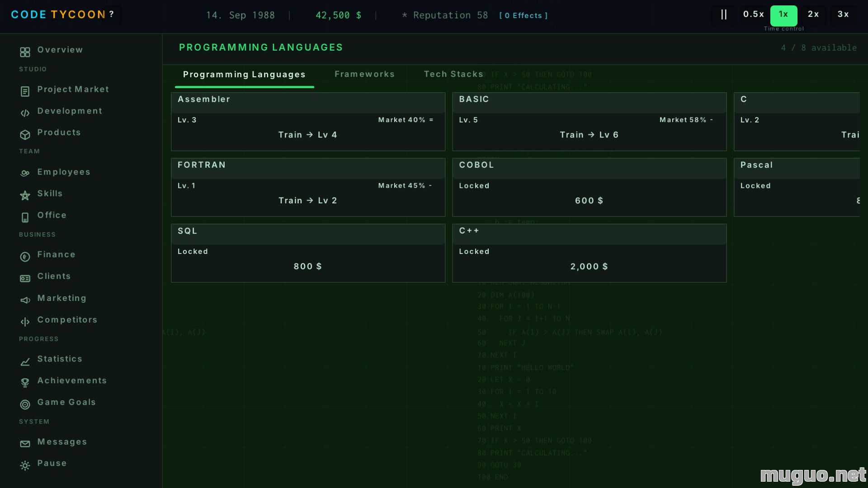Click the Employees people icon
868x488 pixels.
(x=25, y=173)
